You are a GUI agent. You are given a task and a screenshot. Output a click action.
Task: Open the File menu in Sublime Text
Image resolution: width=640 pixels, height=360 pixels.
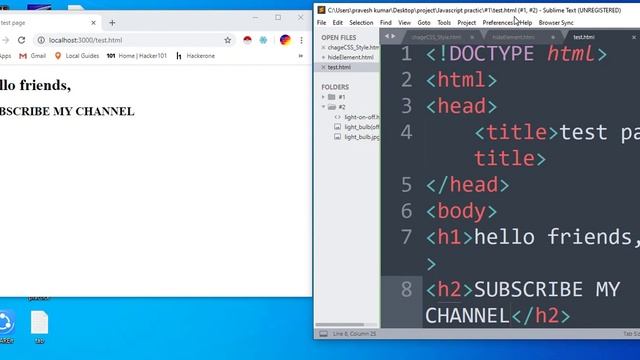[322, 23]
